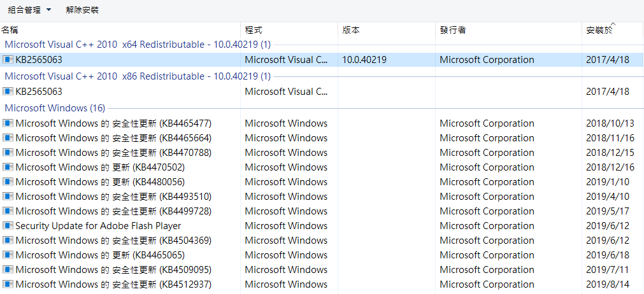Click version cell 10.0.40219
The image size is (644, 294).
click(x=364, y=60)
